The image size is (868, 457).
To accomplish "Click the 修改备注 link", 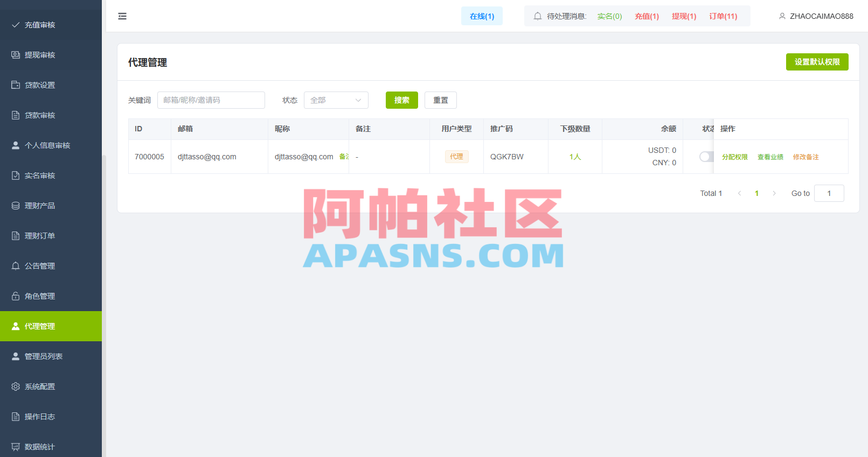I will pyautogui.click(x=806, y=157).
